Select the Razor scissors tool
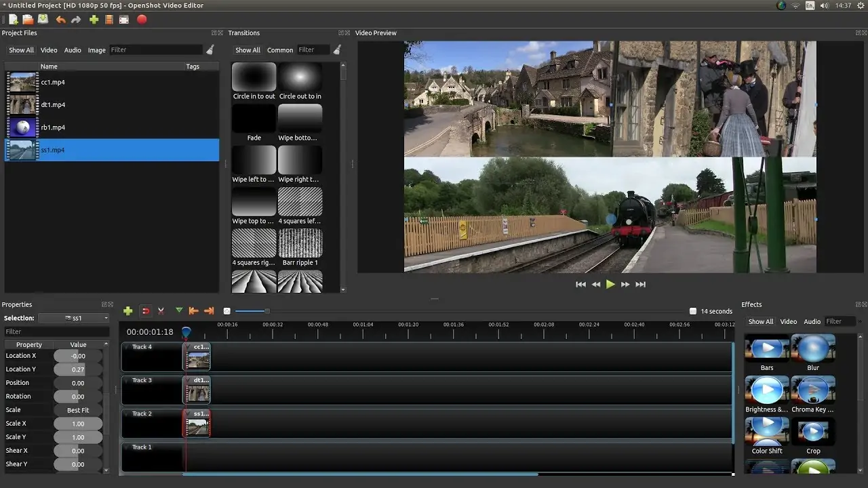 pos(161,311)
